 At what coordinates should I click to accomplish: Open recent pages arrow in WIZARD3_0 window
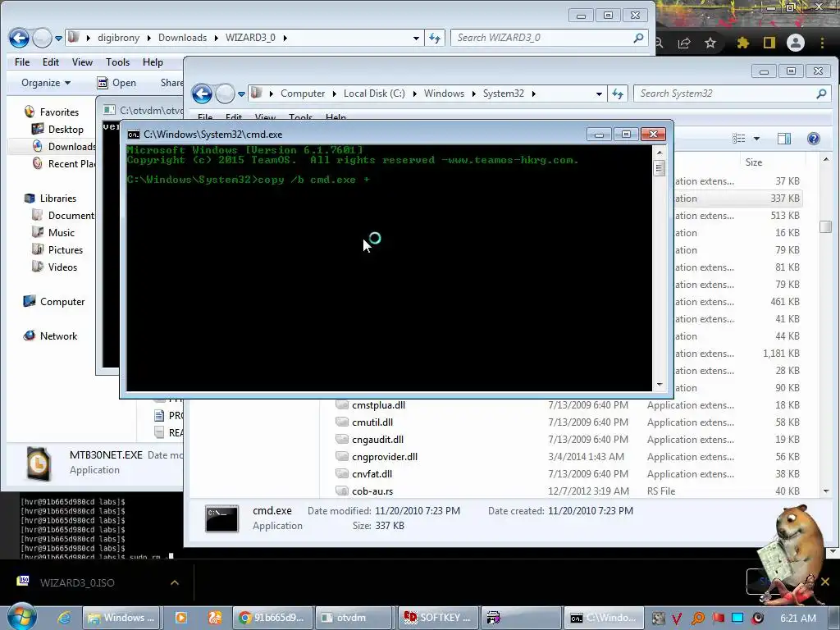(58, 38)
